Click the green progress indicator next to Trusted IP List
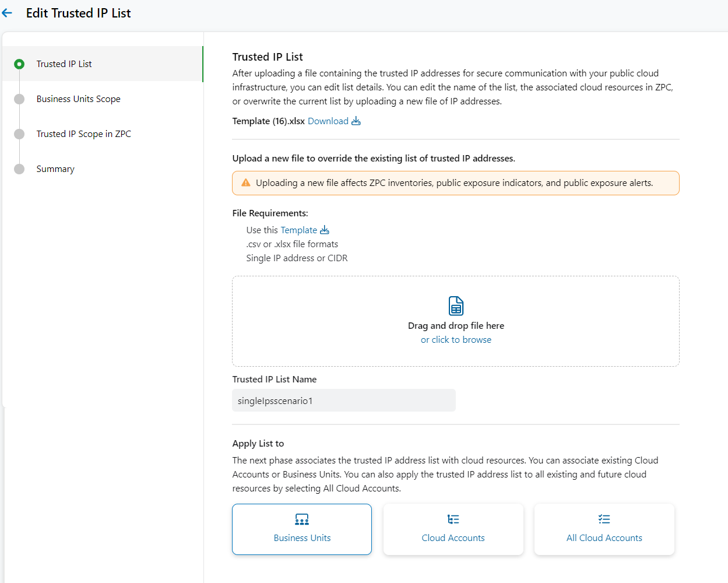The height and width of the screenshot is (583, 728). tap(19, 64)
